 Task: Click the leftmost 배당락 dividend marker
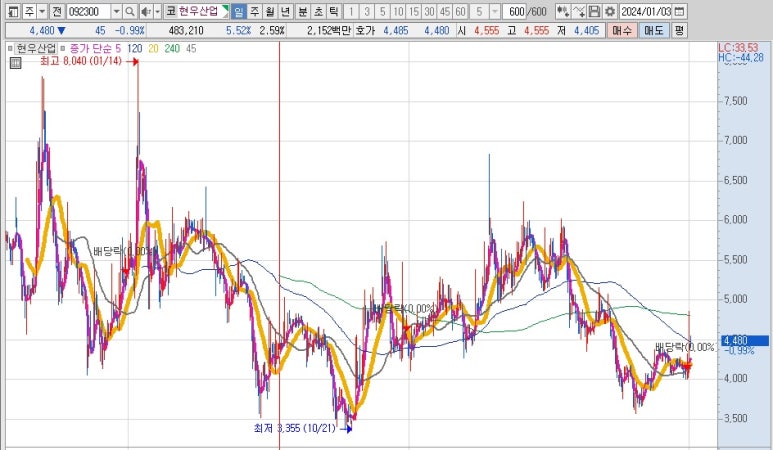click(x=123, y=251)
